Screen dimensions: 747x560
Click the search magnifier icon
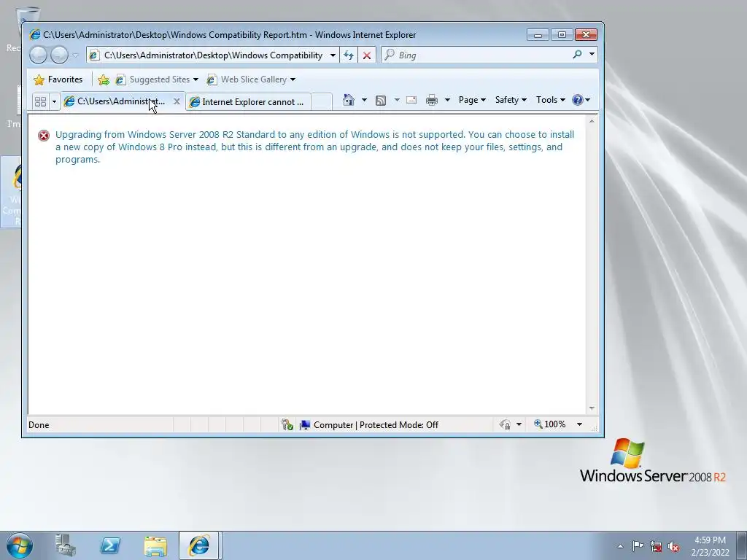click(578, 55)
